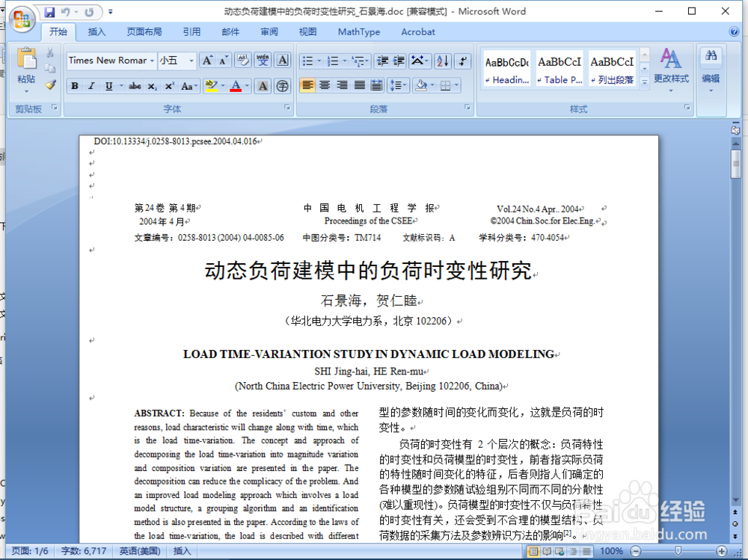Open the 引用 (References) tab
This screenshot has width=748, height=560.
click(x=191, y=32)
